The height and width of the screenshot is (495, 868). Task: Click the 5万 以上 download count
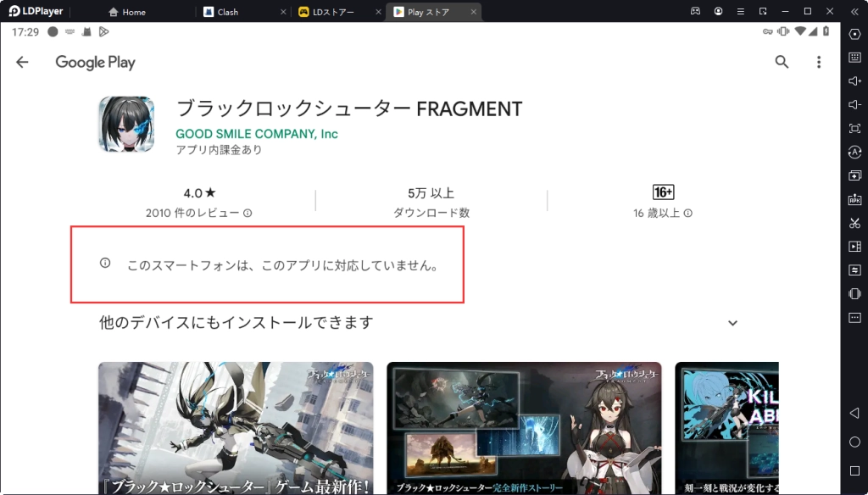(431, 193)
